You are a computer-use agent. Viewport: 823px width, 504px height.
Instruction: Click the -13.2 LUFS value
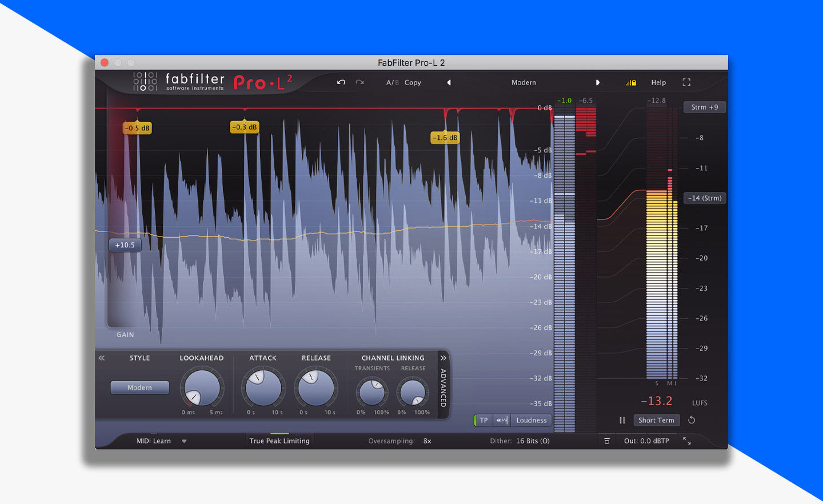click(x=656, y=401)
